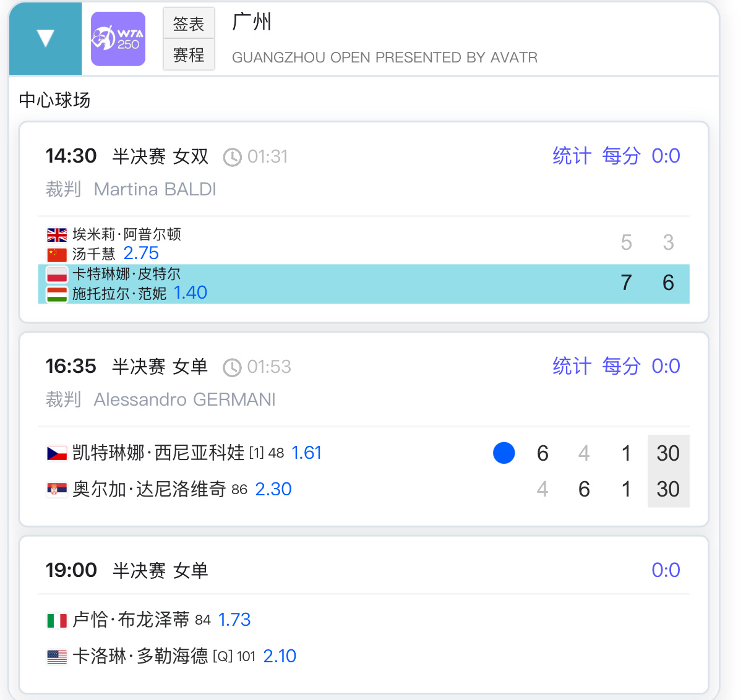Open the 赛程 schedule tab

189,55
